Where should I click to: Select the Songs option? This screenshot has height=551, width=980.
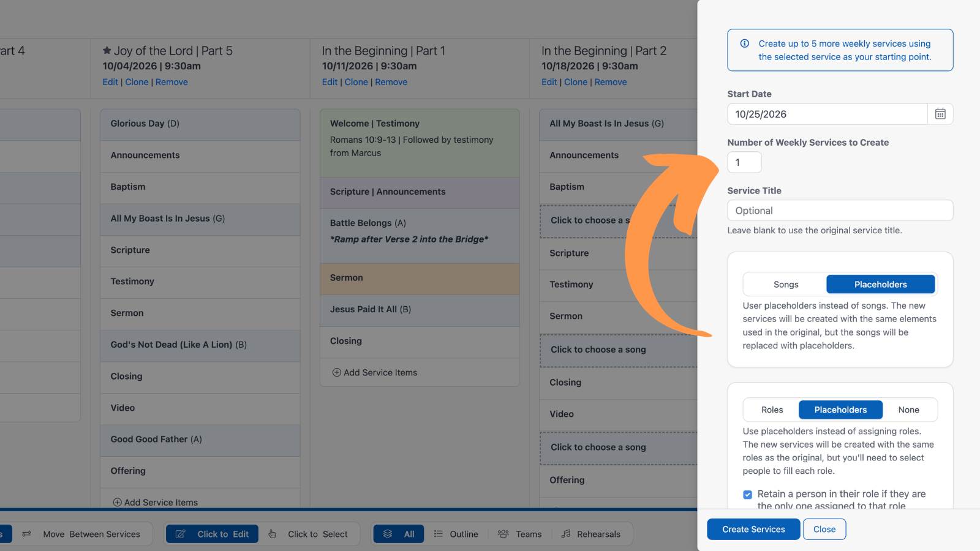coord(785,284)
